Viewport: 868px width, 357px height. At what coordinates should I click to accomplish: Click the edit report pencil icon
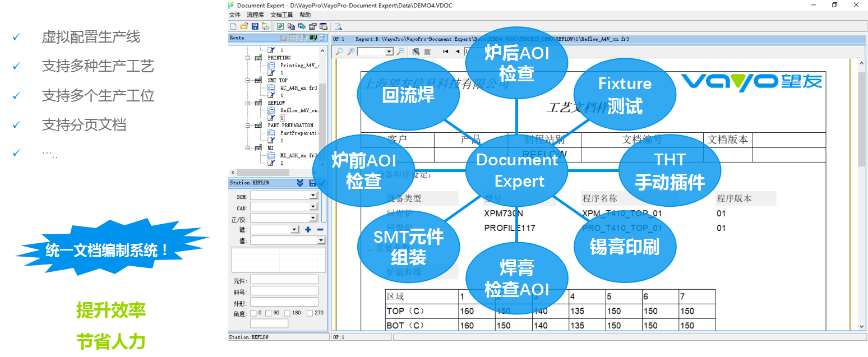(x=415, y=52)
